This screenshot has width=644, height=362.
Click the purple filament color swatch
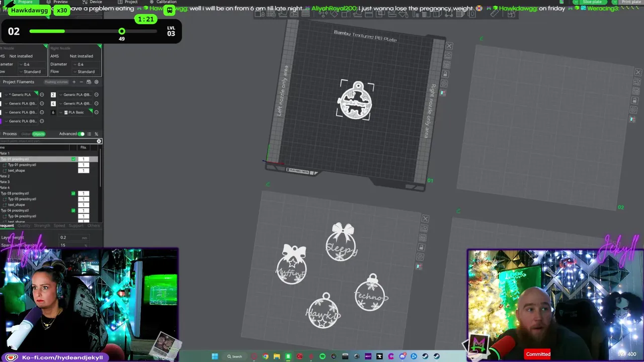coord(1,121)
